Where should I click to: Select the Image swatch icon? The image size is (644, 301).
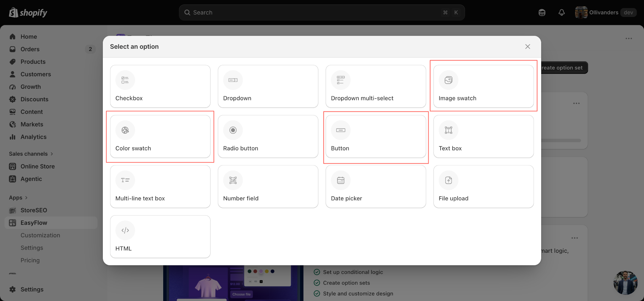point(449,80)
